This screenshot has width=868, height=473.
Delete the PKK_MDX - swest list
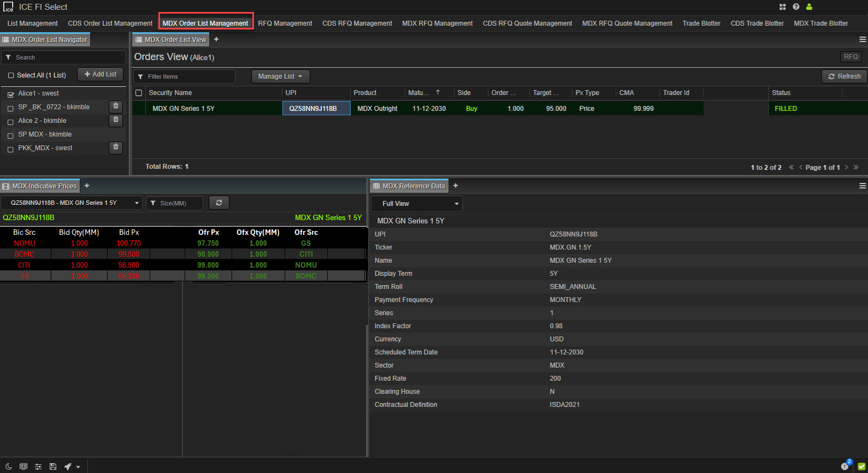click(x=116, y=147)
